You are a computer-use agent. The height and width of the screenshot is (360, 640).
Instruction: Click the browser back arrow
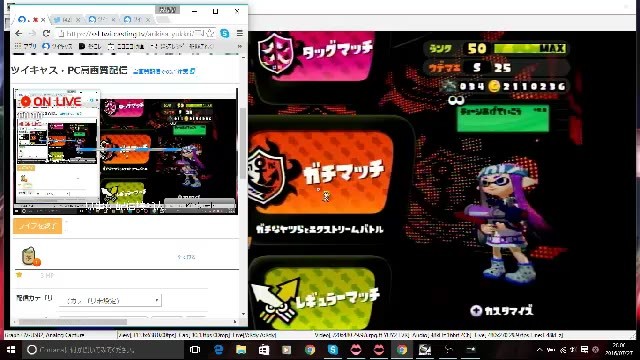coord(18,33)
